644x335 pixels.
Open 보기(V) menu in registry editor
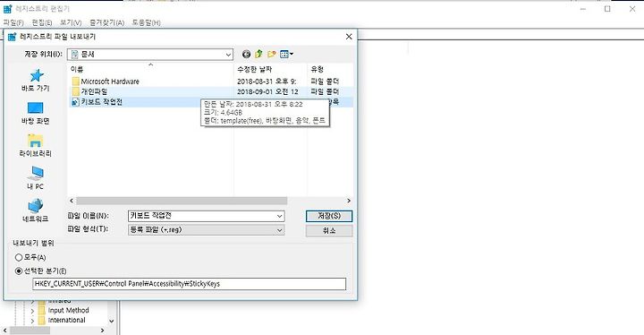click(x=71, y=22)
